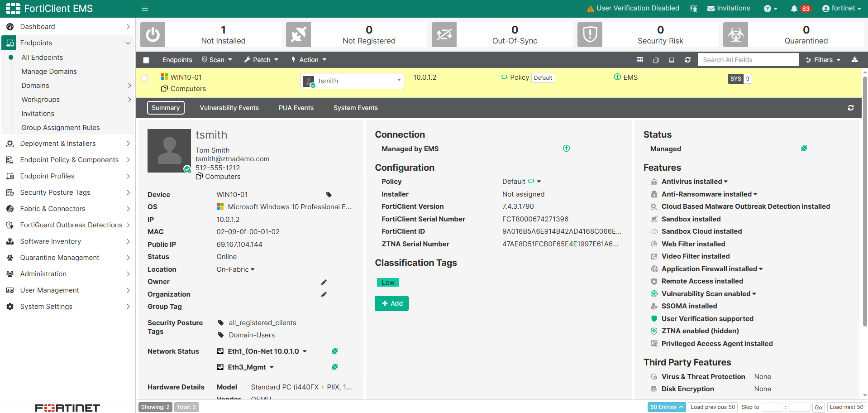Image resolution: width=868 pixels, height=413 pixels.
Task: Open the Invitations envelope icon
Action: (711, 8)
